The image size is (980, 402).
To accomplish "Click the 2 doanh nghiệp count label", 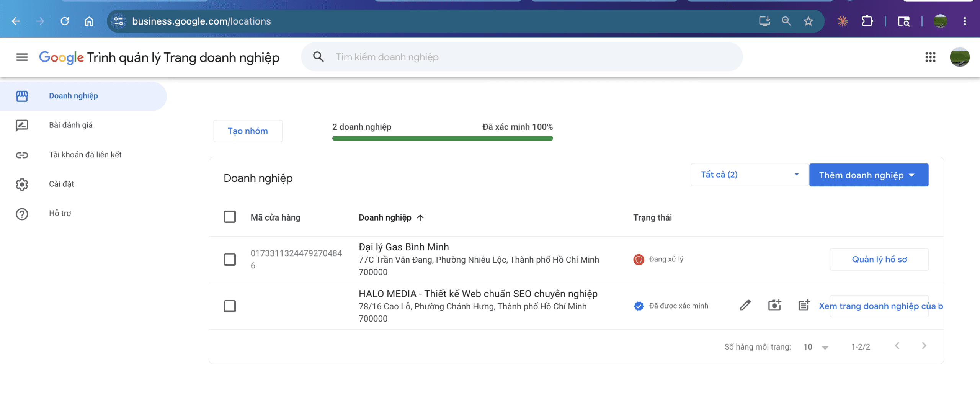I will pyautogui.click(x=362, y=127).
